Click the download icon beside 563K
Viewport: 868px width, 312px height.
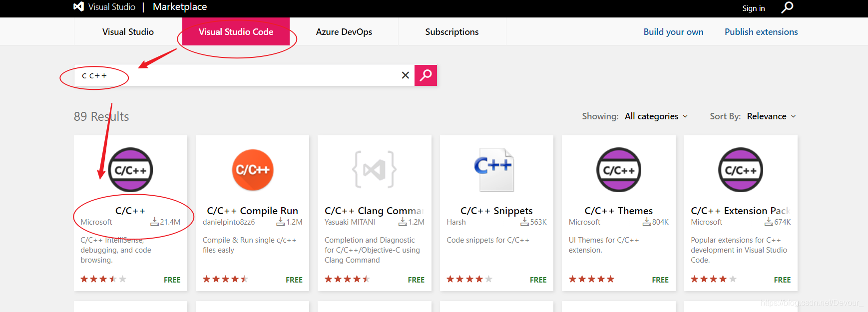click(x=525, y=222)
